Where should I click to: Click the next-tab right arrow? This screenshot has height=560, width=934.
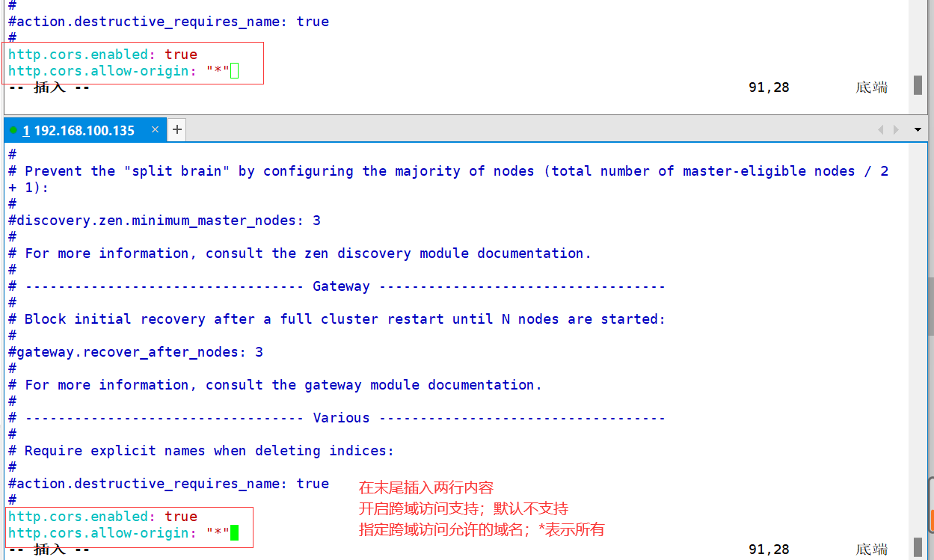pos(896,129)
